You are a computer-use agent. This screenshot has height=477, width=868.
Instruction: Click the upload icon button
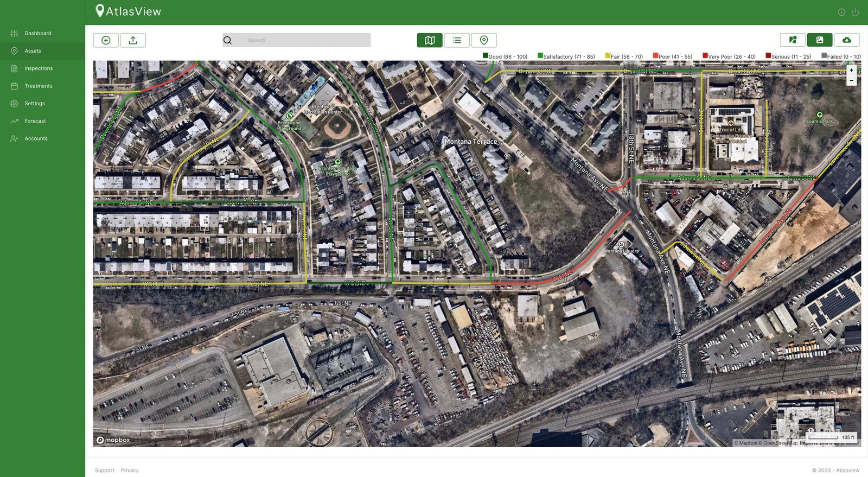point(133,40)
